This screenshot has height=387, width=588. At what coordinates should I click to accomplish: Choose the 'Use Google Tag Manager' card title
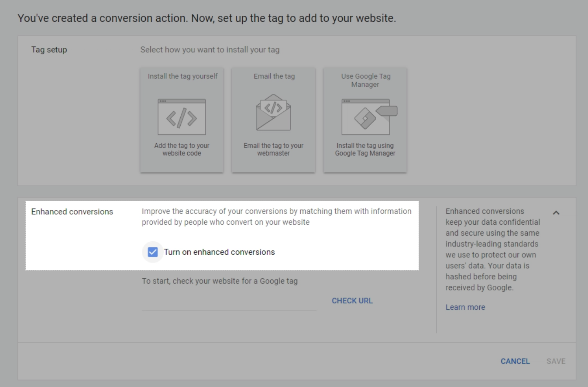click(x=365, y=80)
